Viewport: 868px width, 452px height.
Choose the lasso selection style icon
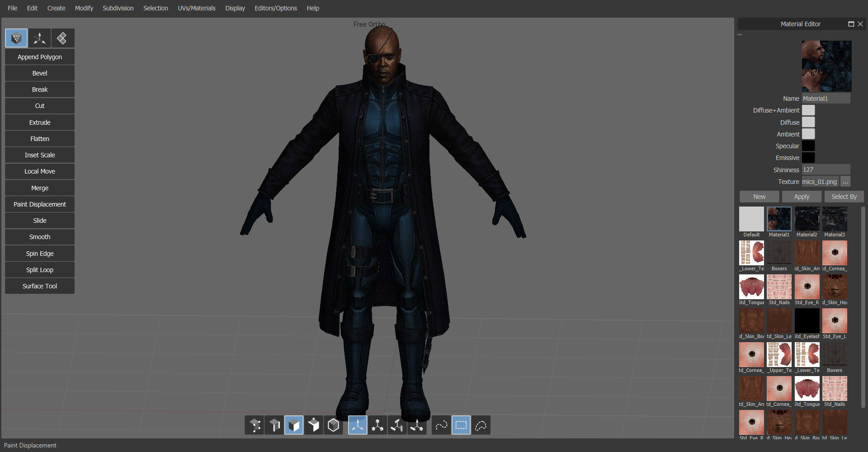click(x=481, y=425)
